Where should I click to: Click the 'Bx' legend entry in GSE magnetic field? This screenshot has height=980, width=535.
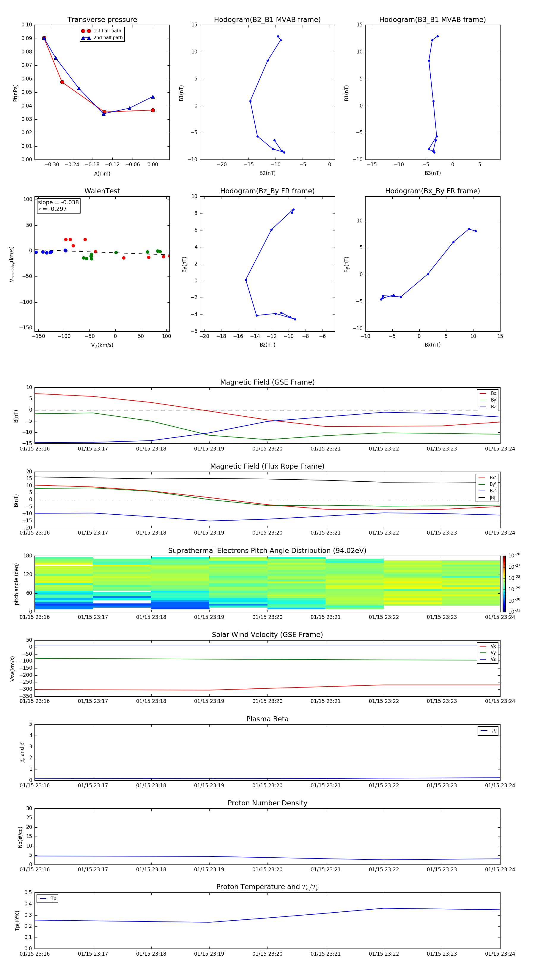point(488,393)
